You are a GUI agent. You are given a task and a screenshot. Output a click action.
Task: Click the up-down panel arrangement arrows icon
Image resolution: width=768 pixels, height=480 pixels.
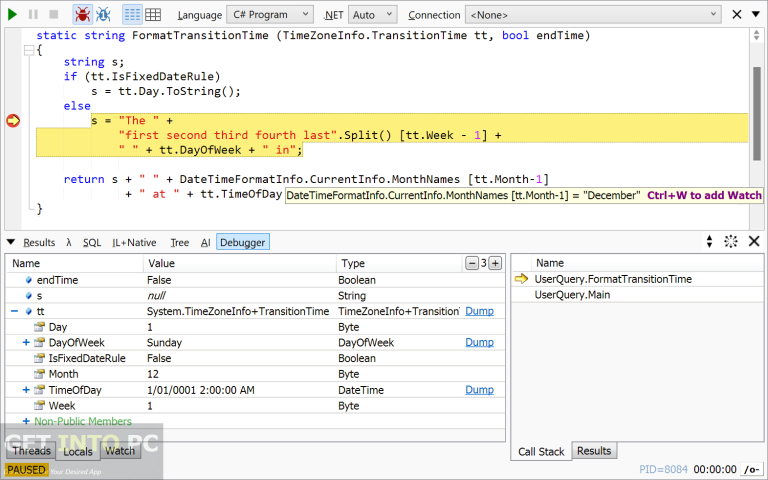click(709, 241)
